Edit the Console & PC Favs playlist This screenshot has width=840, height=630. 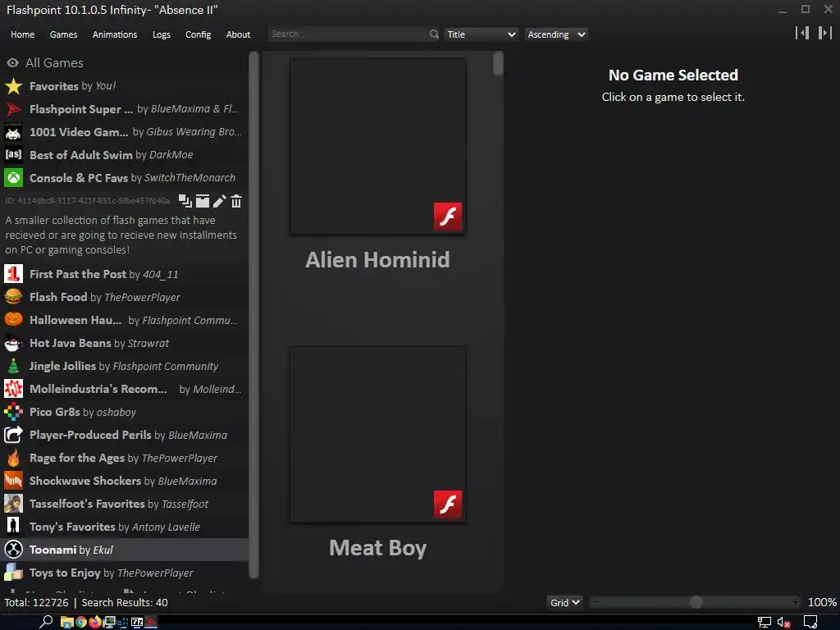pyautogui.click(x=219, y=201)
